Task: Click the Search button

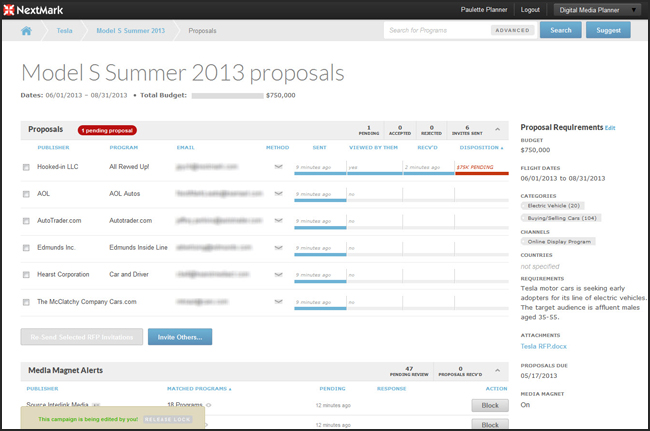Action: (560, 30)
